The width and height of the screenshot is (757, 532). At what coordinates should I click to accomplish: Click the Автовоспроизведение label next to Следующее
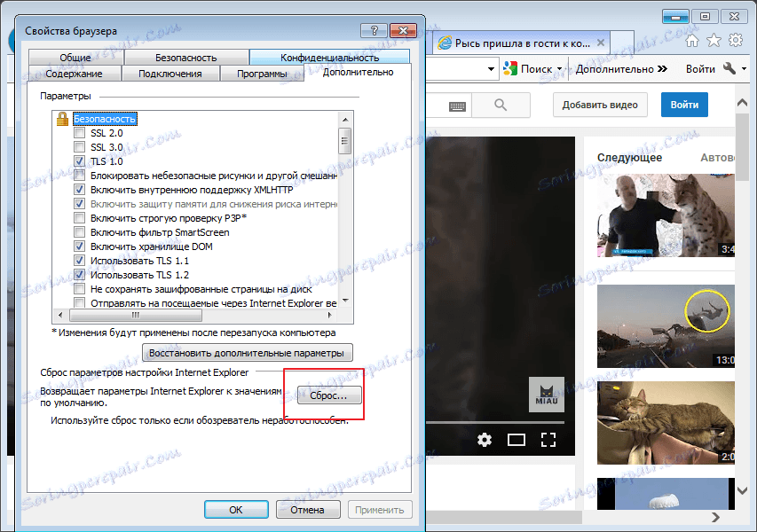coord(717,158)
